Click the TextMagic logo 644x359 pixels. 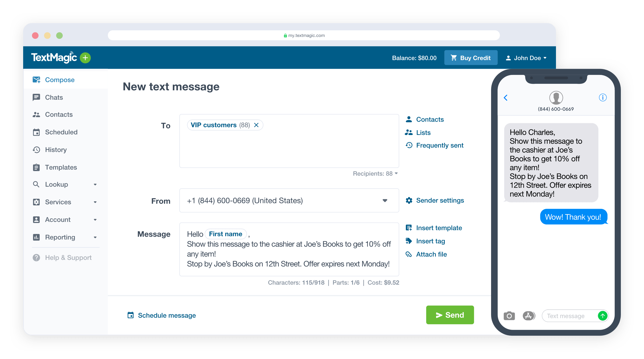54,57
